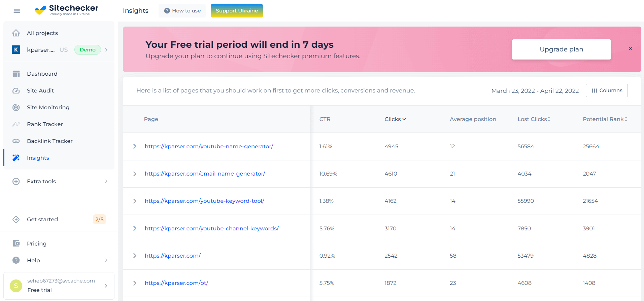Click the kparser project K icon

tap(16, 50)
